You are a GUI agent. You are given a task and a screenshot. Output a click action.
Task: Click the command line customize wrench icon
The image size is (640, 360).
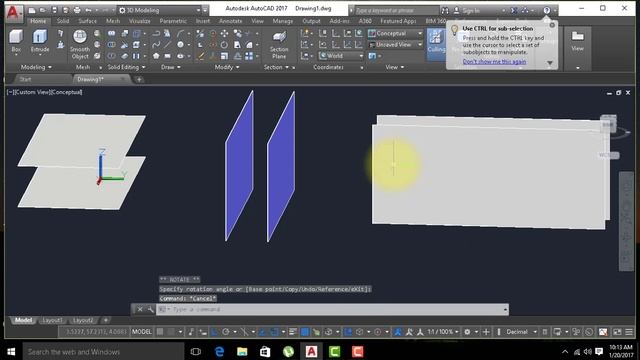click(x=150, y=309)
